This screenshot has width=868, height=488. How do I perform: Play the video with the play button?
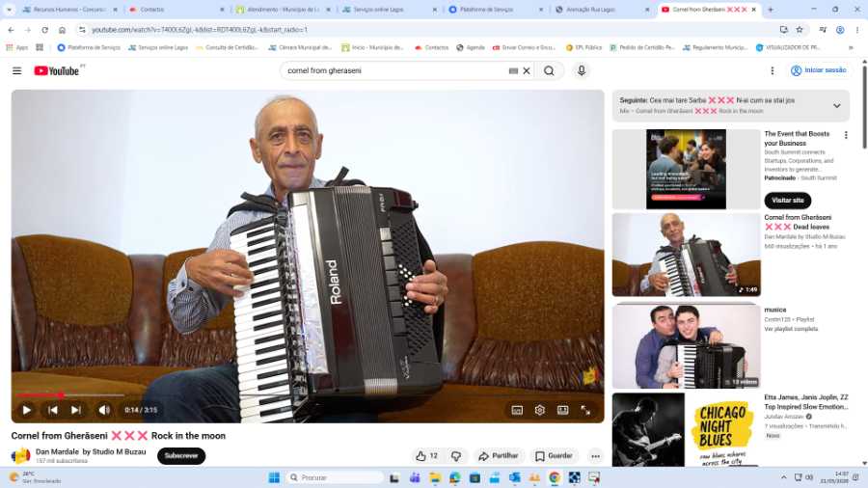point(26,410)
